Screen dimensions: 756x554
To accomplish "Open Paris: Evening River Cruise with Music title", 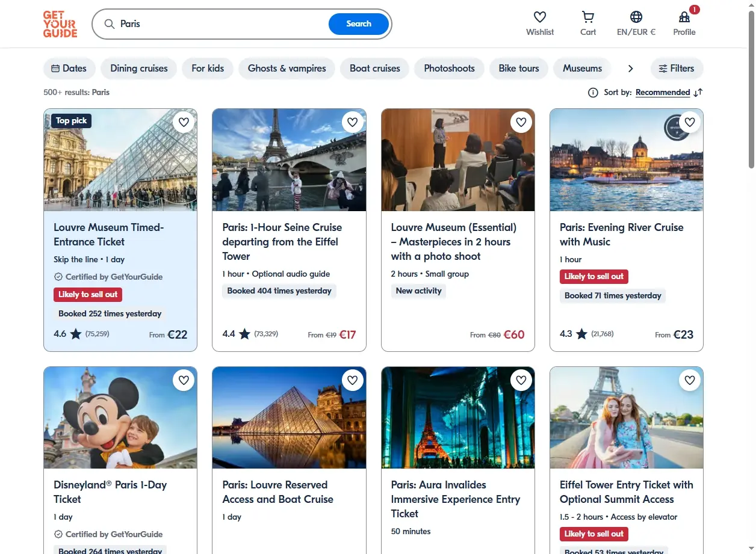I will coord(622,235).
